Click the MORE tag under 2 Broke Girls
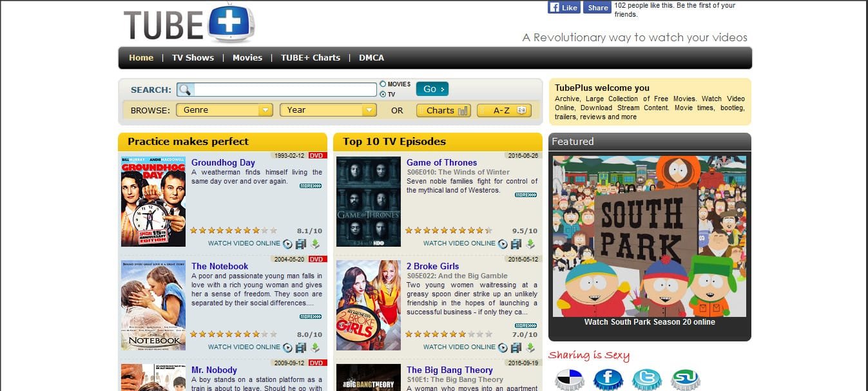This screenshot has width=868, height=391. click(526, 325)
